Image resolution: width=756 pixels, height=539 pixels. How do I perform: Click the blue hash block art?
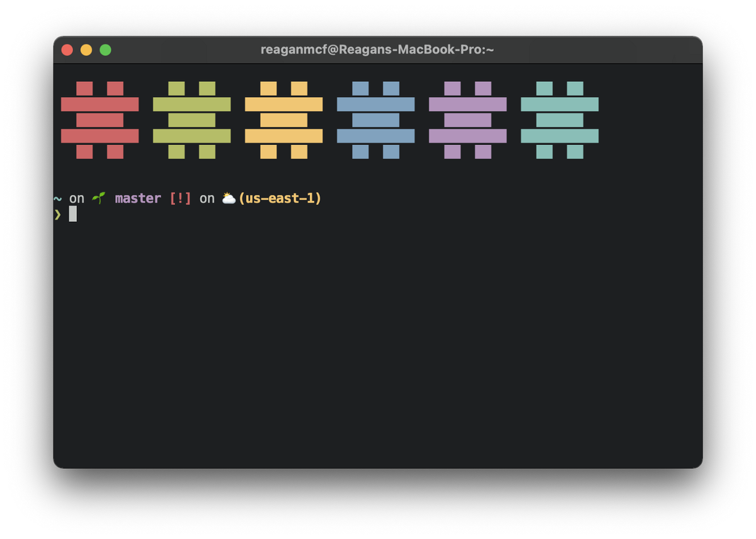coord(375,120)
